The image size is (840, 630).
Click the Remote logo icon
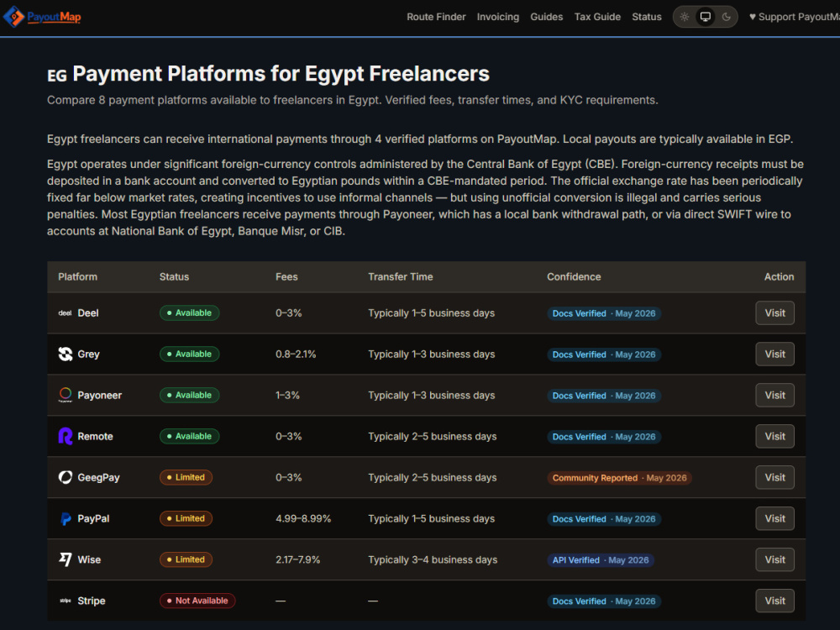pyautogui.click(x=66, y=436)
